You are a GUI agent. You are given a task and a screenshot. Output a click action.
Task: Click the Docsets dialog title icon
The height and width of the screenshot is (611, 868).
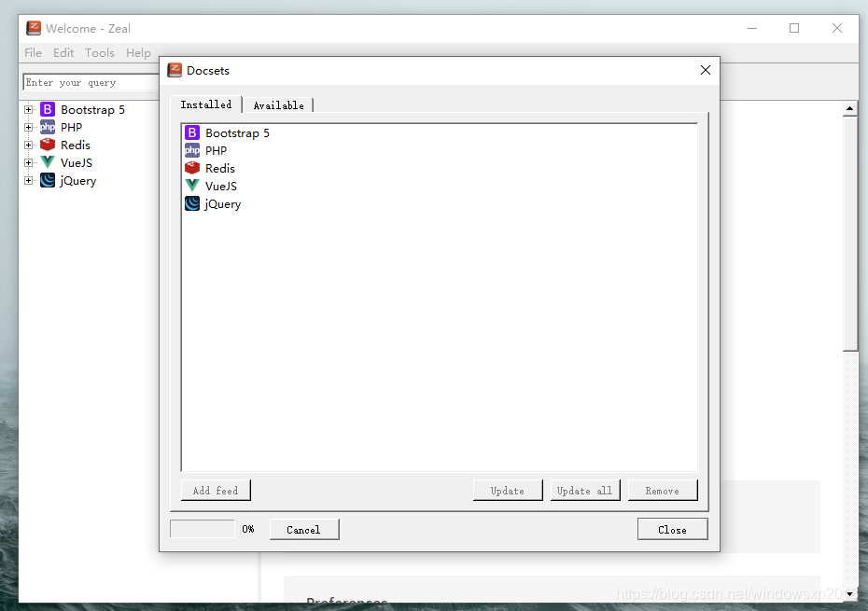point(175,70)
